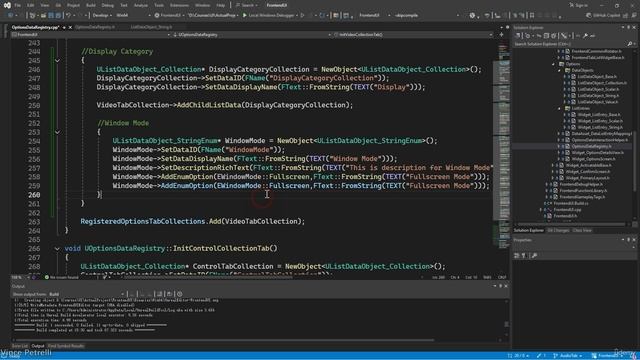Viewport: 640px width, 360px height.
Task: Click the editor vertical scrollbar
Action: pyautogui.click(x=502, y=143)
